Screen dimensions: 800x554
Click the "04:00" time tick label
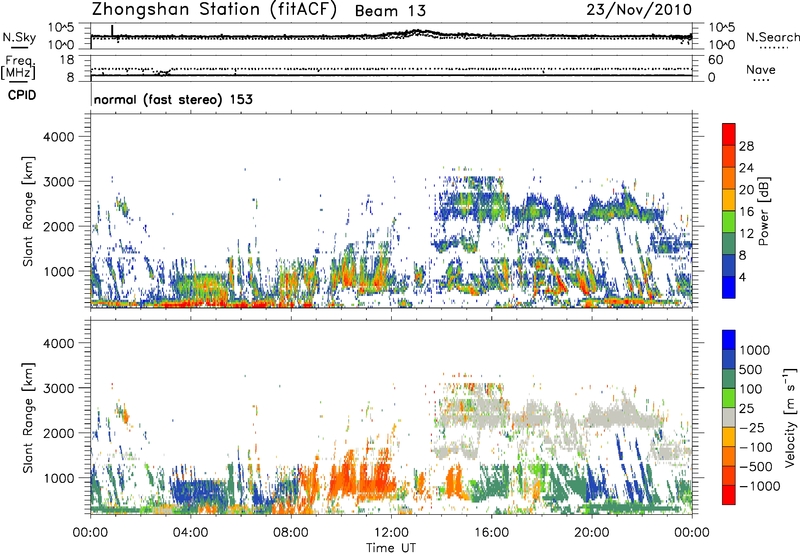(x=190, y=533)
